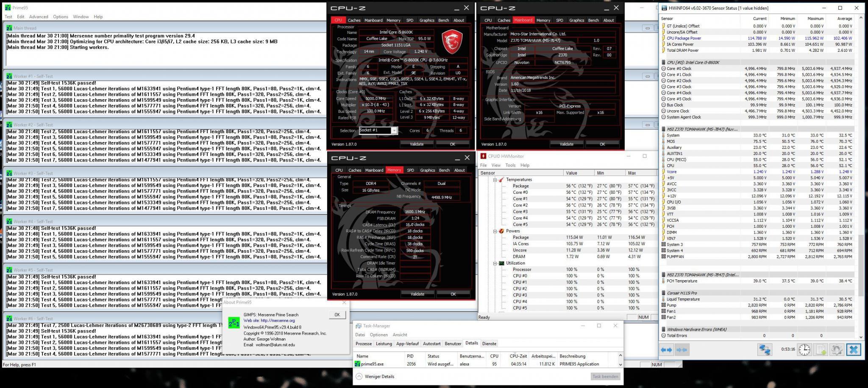Screen dimensions: 868x388
Task: Collapse the Temperatures tree node in HWMonitor
Action: point(495,180)
